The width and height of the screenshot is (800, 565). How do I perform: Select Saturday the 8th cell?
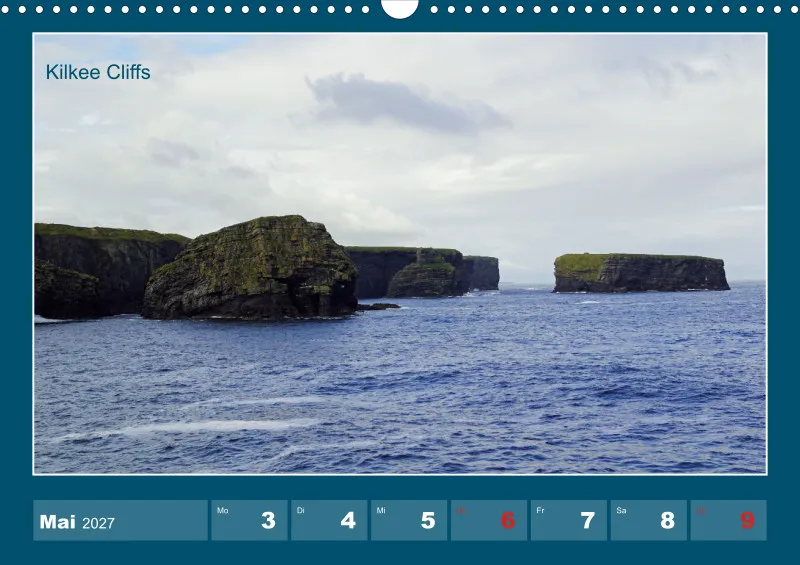(648, 520)
